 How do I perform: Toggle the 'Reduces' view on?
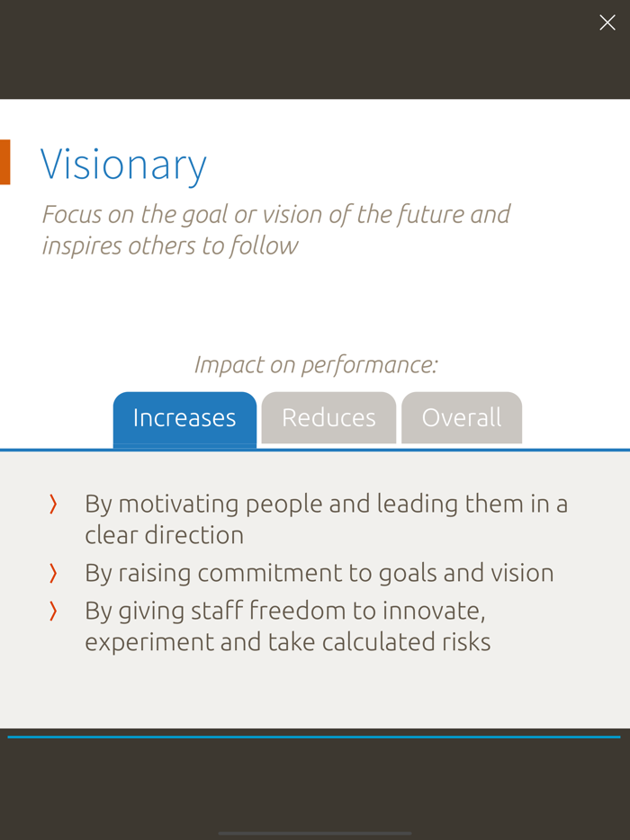coord(328,417)
